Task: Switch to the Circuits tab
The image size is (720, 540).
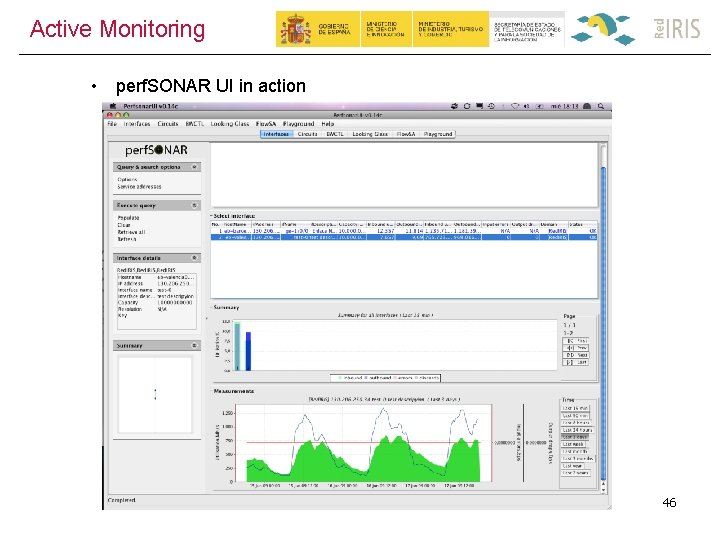Action: coord(307,134)
